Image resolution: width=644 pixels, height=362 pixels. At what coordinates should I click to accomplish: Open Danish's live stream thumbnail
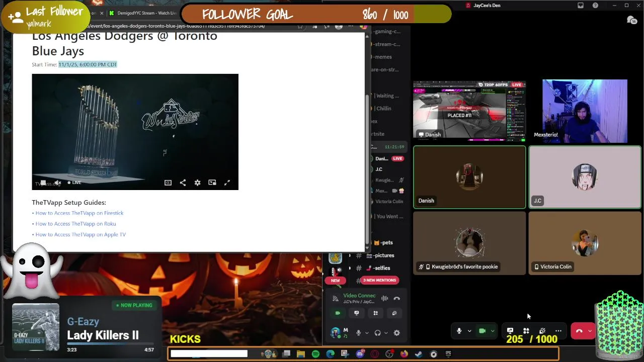pyautogui.click(x=469, y=111)
